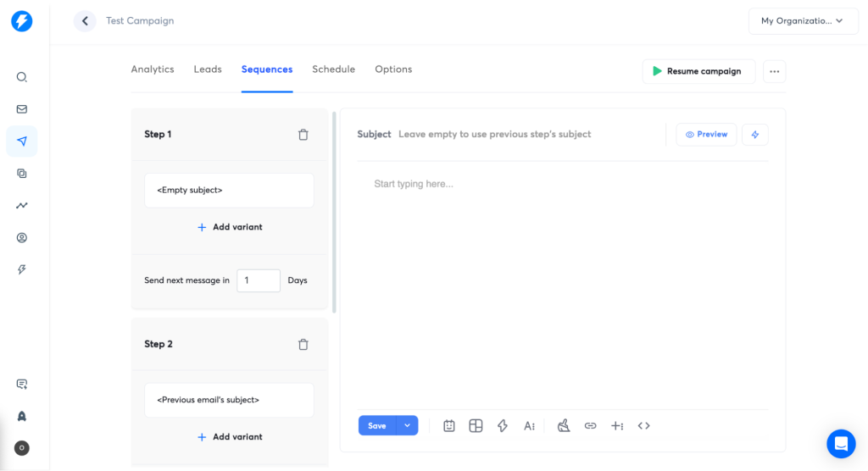Open the lightning bolt sidebar icon
The height and width of the screenshot is (471, 868).
click(21, 269)
